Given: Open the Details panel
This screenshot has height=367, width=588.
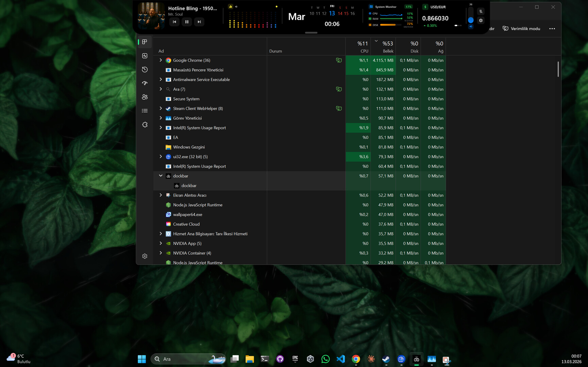Looking at the screenshot, I should coord(145,110).
